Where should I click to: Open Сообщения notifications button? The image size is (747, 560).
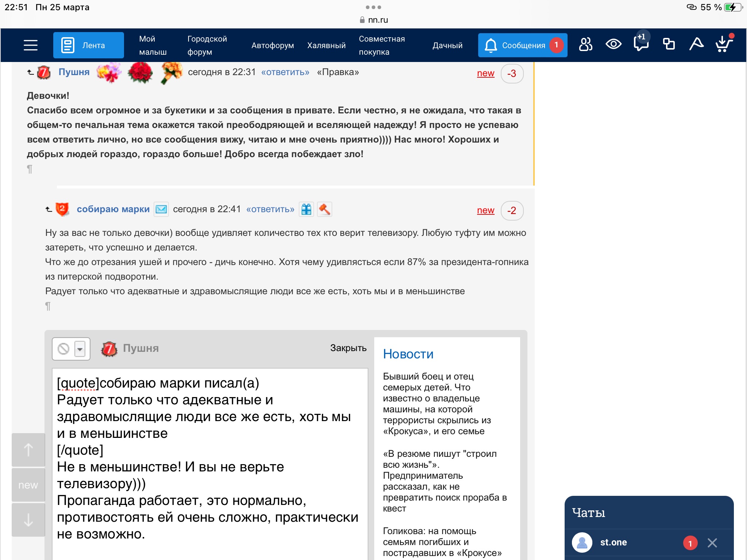(522, 45)
